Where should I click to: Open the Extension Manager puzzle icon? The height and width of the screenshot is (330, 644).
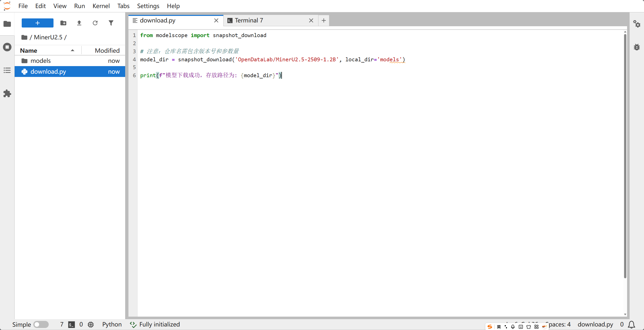(7, 94)
